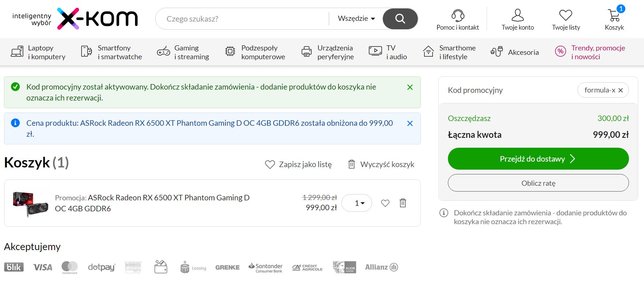
Task: Click the wallet payment icon
Action: coord(161,267)
